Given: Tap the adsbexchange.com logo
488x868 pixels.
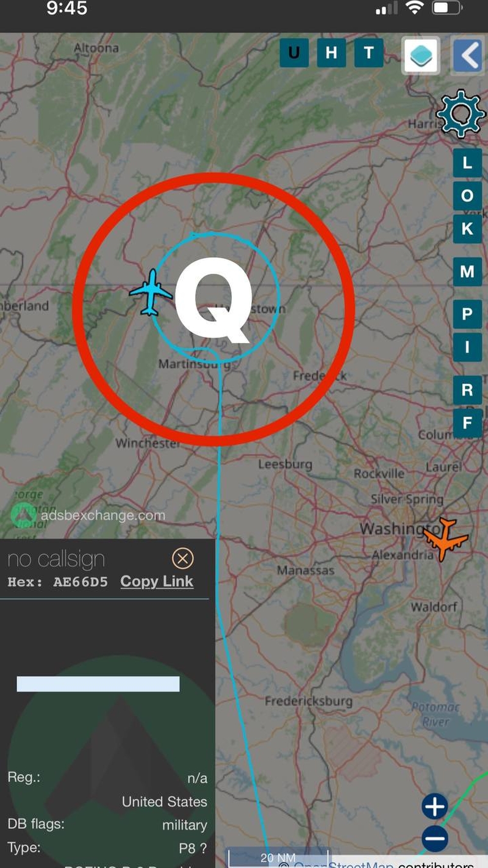Looking at the screenshot, I should [88, 515].
